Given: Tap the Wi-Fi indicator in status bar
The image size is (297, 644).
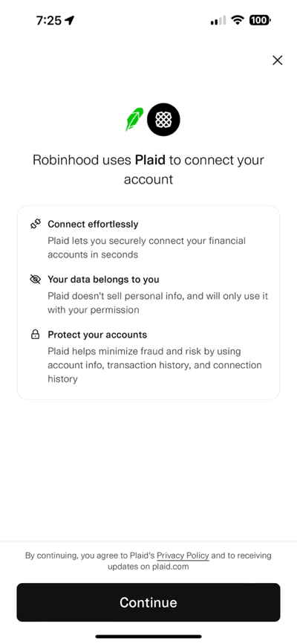Looking at the screenshot, I should click(237, 20).
